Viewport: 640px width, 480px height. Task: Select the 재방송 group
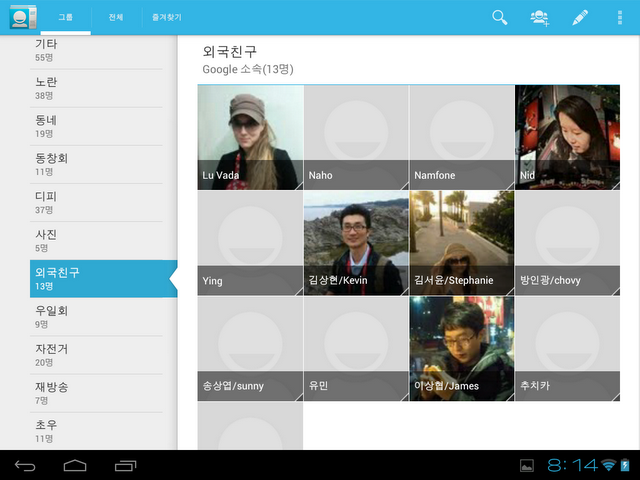tap(96, 393)
